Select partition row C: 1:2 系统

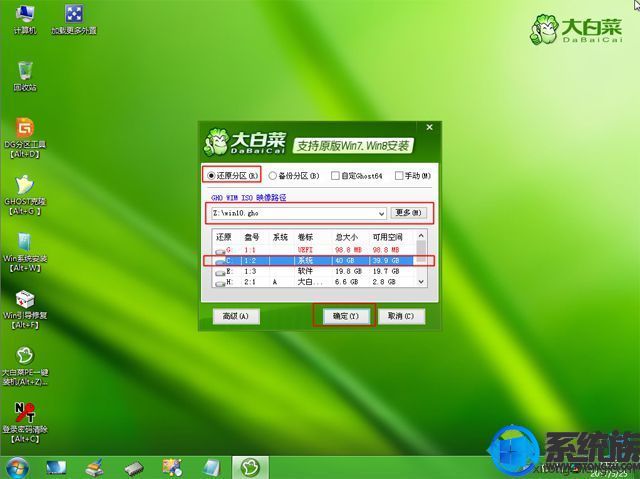coord(313,260)
